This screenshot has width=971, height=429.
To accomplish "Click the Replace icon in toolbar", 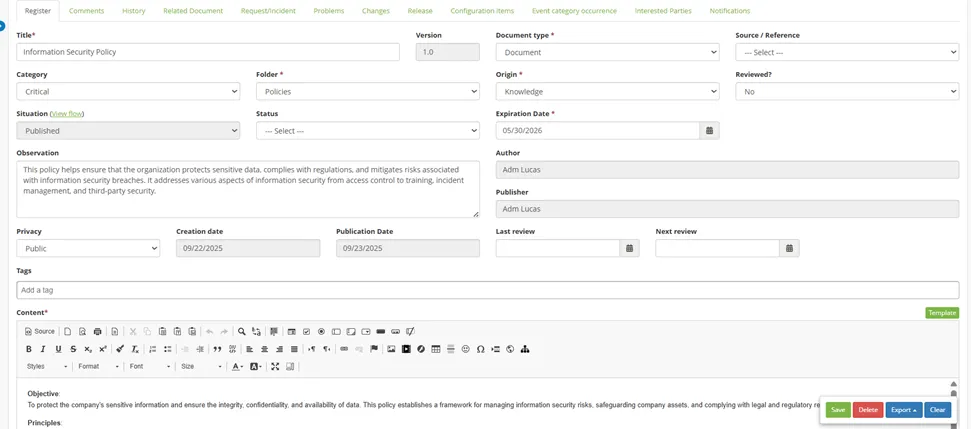I will pyautogui.click(x=256, y=331).
